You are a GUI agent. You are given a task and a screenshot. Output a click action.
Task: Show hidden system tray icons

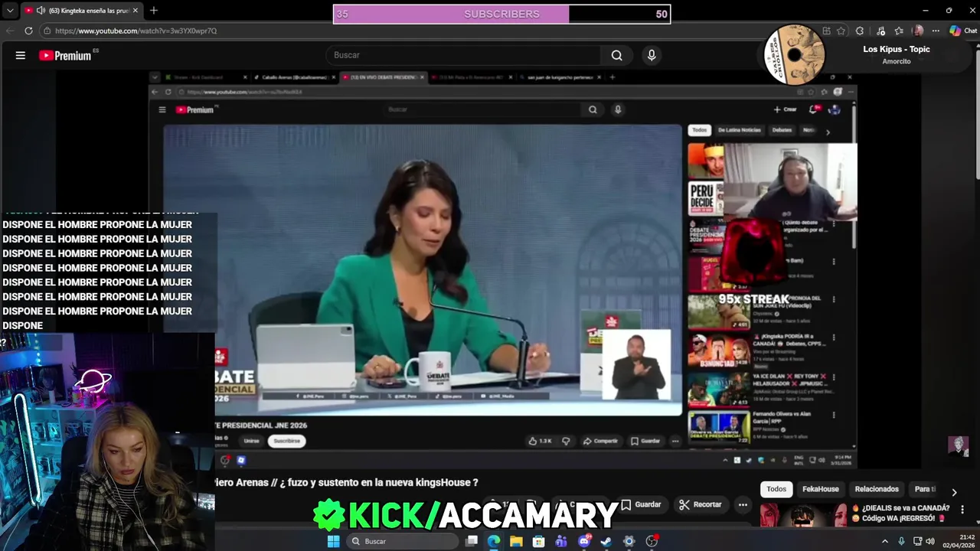click(x=885, y=541)
